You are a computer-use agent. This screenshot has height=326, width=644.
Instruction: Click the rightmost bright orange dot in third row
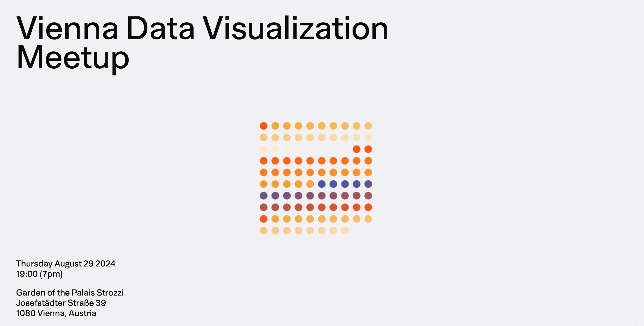pyautogui.click(x=368, y=149)
